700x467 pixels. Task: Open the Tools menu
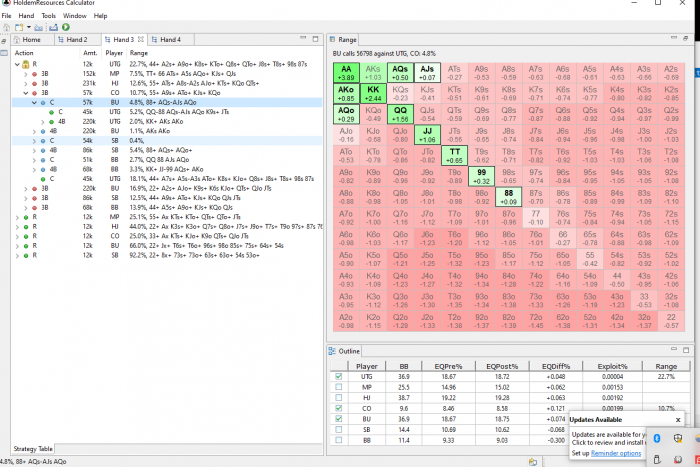[49, 16]
